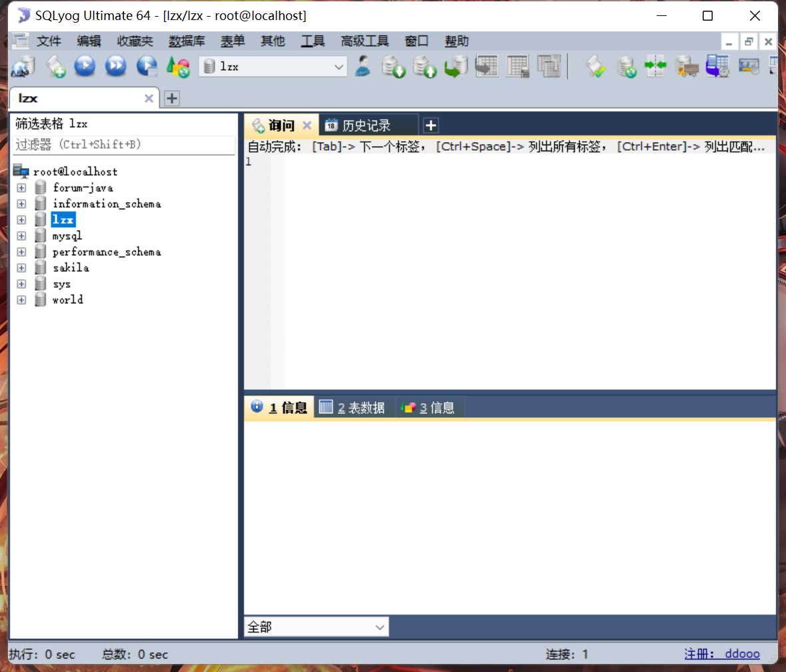Image resolution: width=786 pixels, height=672 pixels.
Task: Click the execute all queries icon
Action: tap(115, 66)
